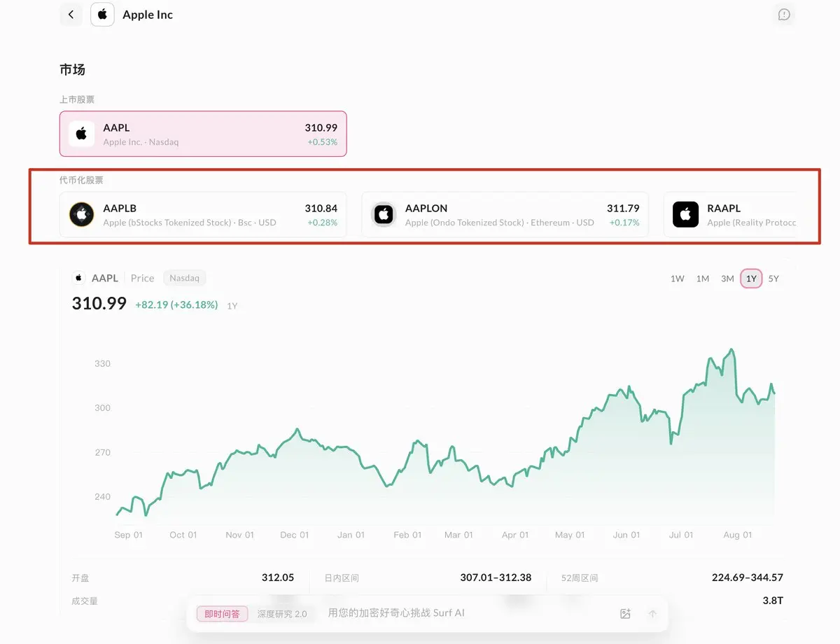Click the Aug 01 axis label on chart
Viewport: 840px width, 644px height.
click(x=738, y=535)
